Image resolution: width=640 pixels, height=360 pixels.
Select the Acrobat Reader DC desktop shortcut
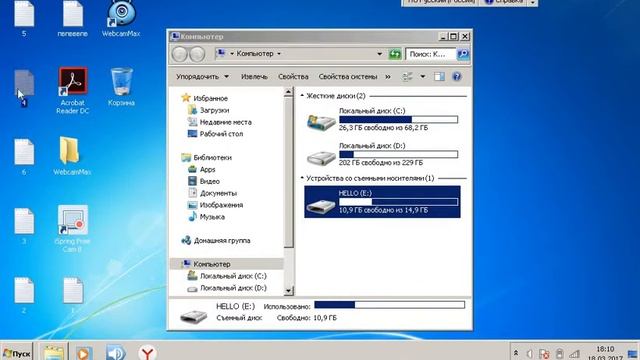coord(73,91)
